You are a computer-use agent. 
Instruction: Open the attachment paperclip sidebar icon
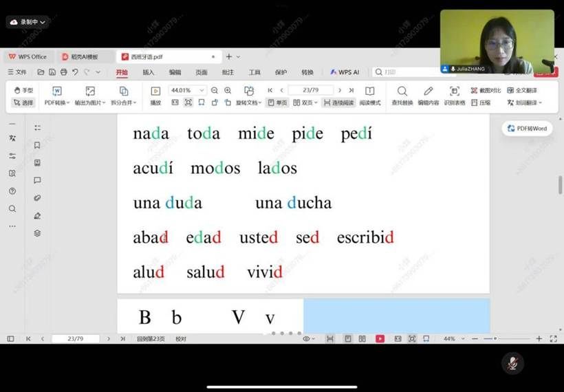pyautogui.click(x=37, y=198)
